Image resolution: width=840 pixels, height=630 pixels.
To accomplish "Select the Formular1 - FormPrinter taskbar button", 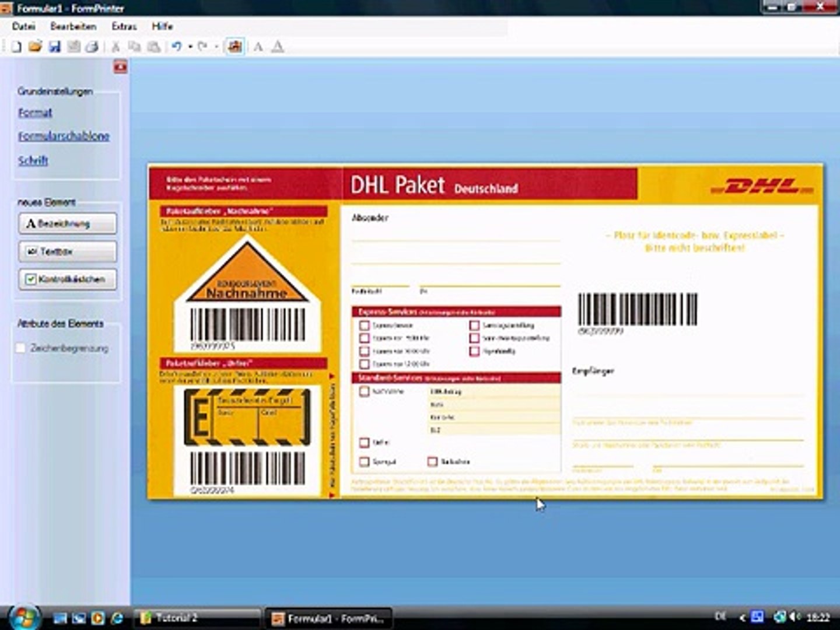I will tap(328, 618).
